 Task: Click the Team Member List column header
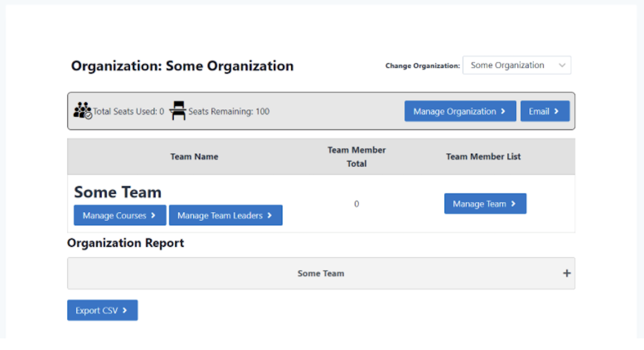(483, 156)
